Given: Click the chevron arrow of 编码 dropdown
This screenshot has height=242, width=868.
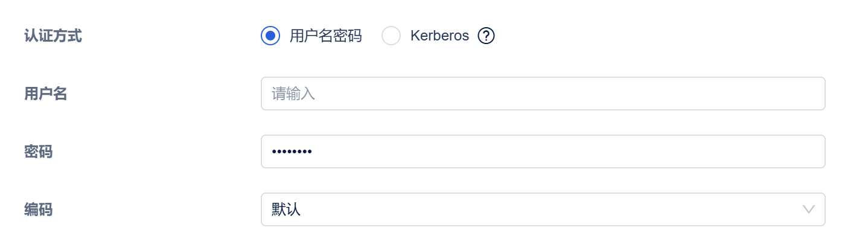Looking at the screenshot, I should [x=808, y=209].
